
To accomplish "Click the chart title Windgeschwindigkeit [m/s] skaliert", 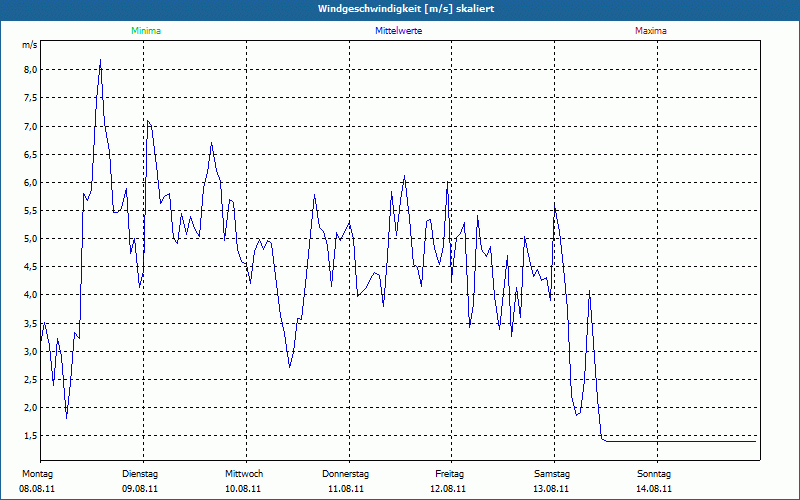I will [x=406, y=9].
